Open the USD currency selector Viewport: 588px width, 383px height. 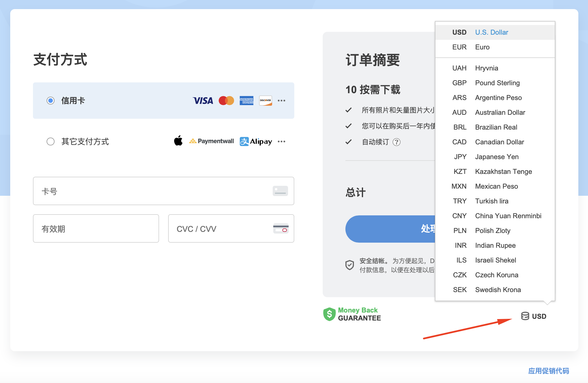pos(534,316)
